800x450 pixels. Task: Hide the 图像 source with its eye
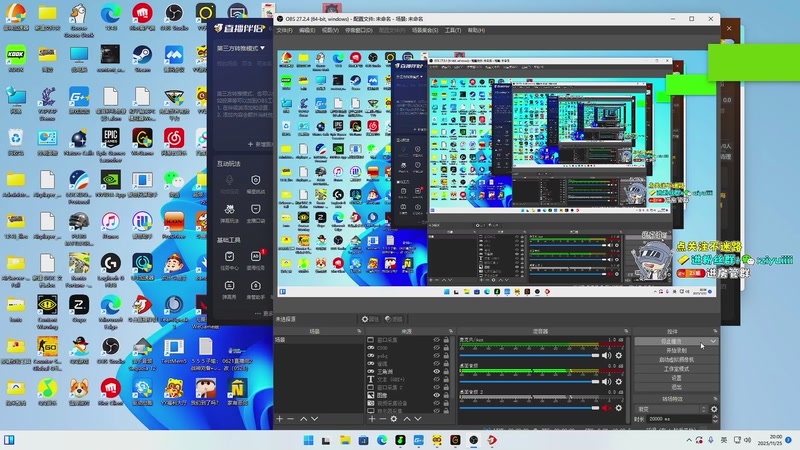click(x=436, y=395)
